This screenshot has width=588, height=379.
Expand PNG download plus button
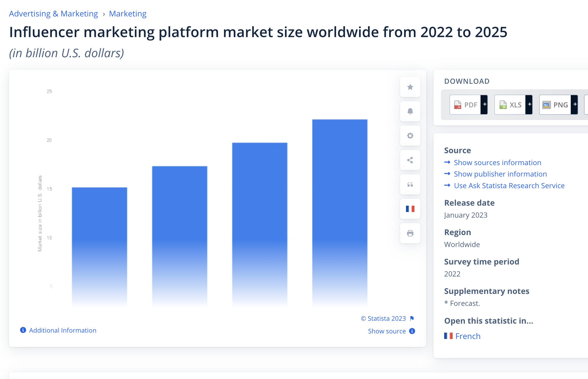pyautogui.click(x=575, y=104)
